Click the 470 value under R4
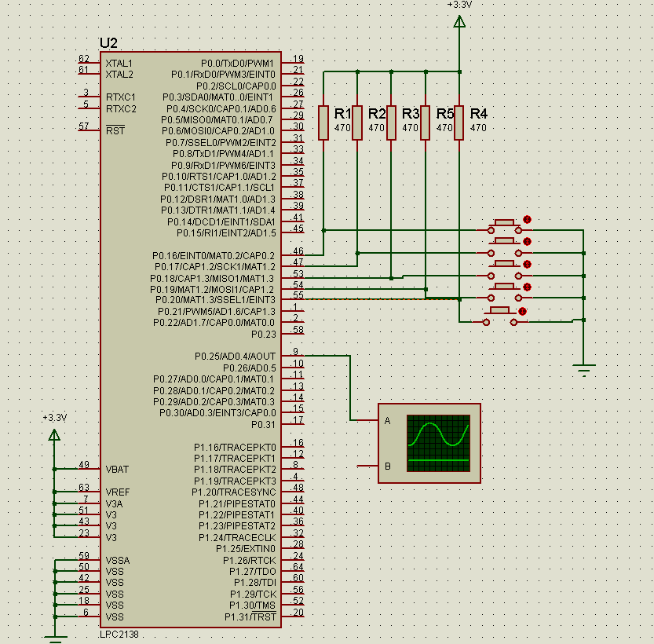654x644 pixels. pos(478,128)
